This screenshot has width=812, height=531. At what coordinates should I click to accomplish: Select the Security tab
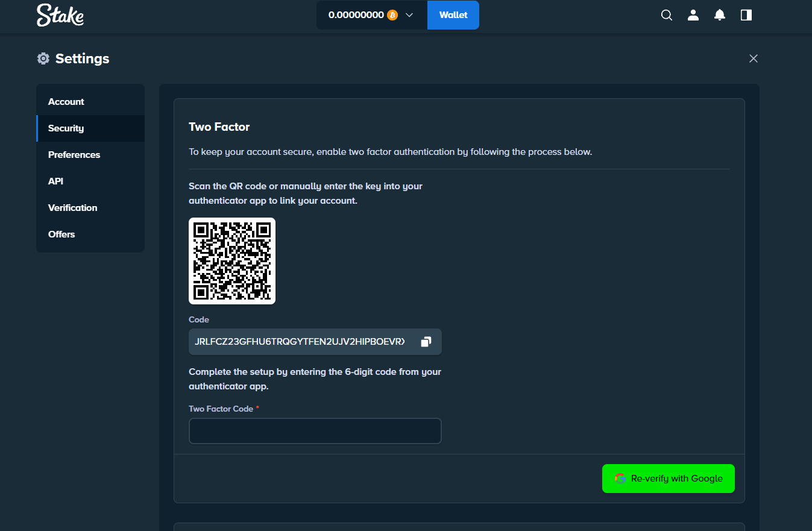pos(66,128)
